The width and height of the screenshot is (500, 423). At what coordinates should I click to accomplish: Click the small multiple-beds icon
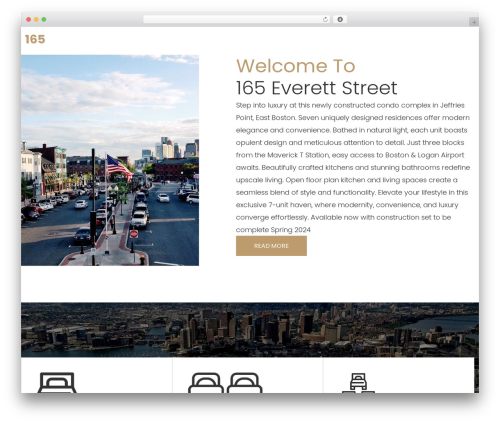(x=358, y=383)
